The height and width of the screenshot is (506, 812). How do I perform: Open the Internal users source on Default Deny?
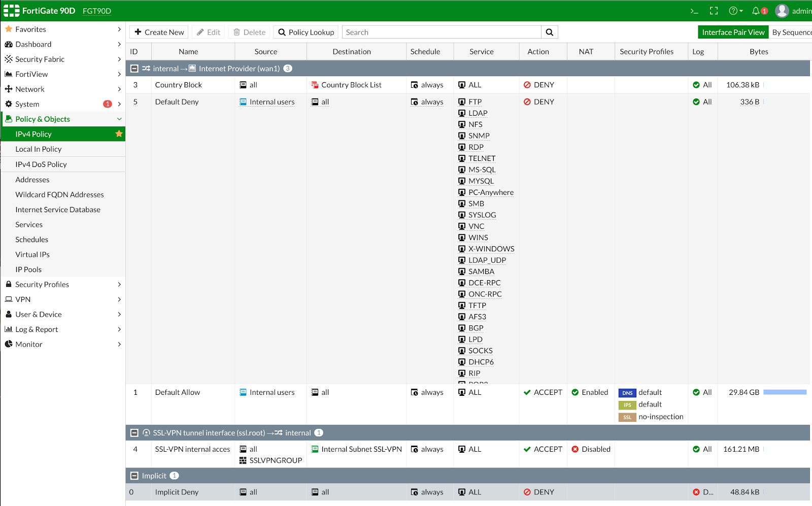(x=272, y=102)
